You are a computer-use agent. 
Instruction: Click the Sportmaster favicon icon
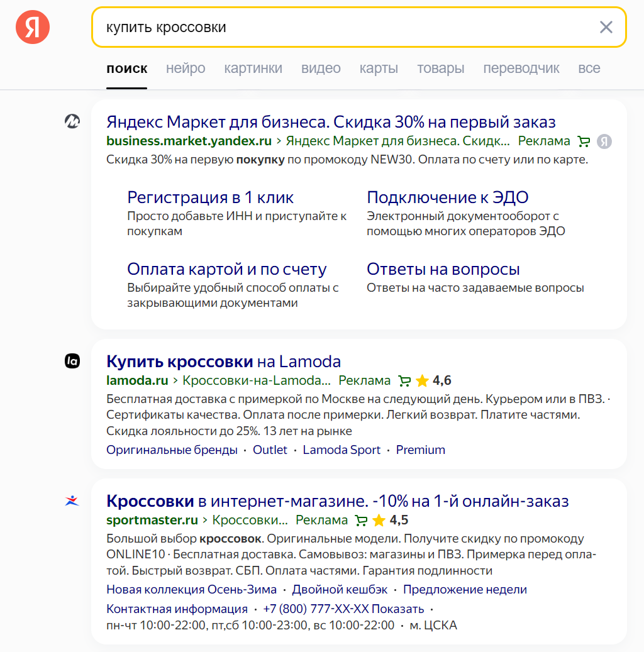[72, 501]
